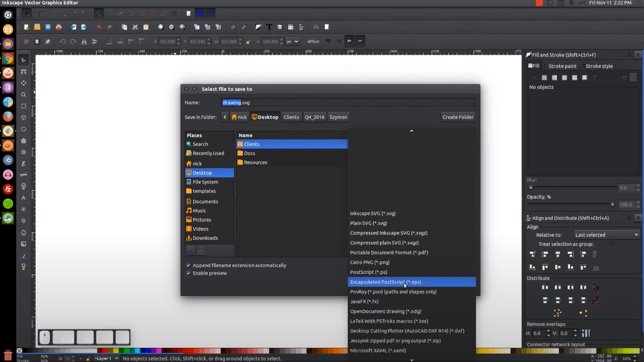Click the file Name input field
The image size is (644, 362).
tap(348, 103)
